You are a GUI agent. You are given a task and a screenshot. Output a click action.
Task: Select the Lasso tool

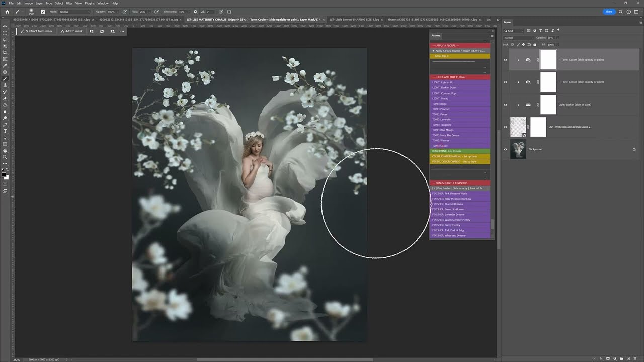5,39
